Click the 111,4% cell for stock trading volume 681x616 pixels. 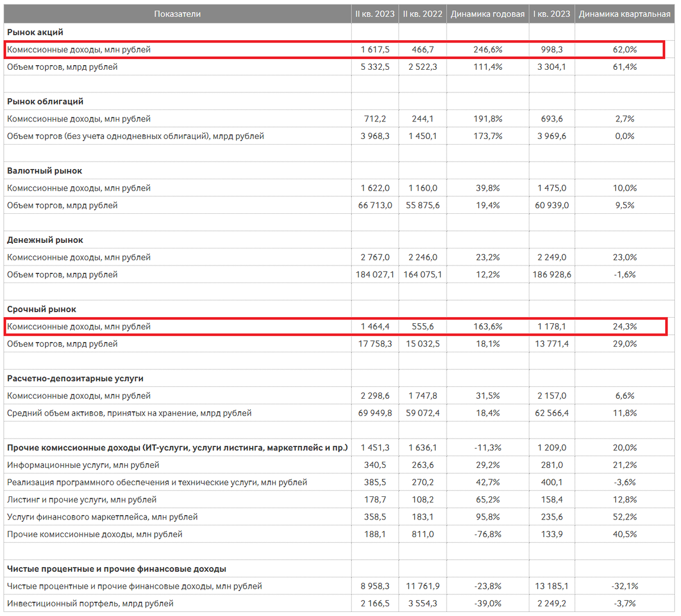(488, 67)
